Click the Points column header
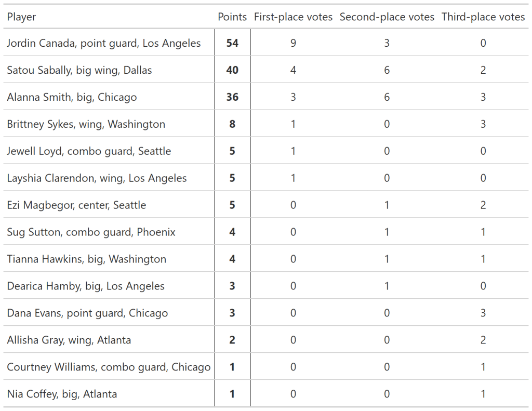 [232, 17]
